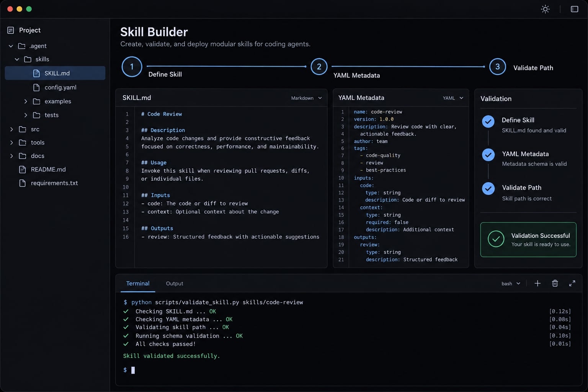Click the terminal command prompt cursor

point(133,370)
